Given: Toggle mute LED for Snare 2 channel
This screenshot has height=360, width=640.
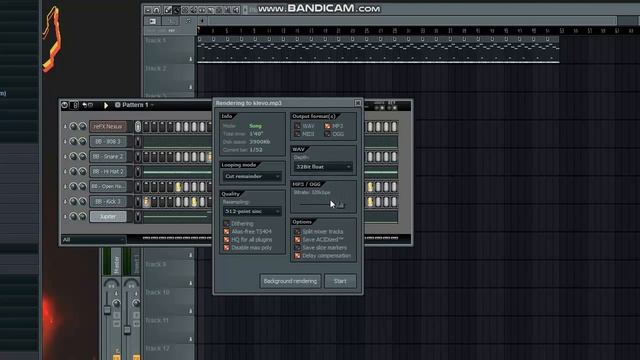Looking at the screenshot, I should coord(65,156).
